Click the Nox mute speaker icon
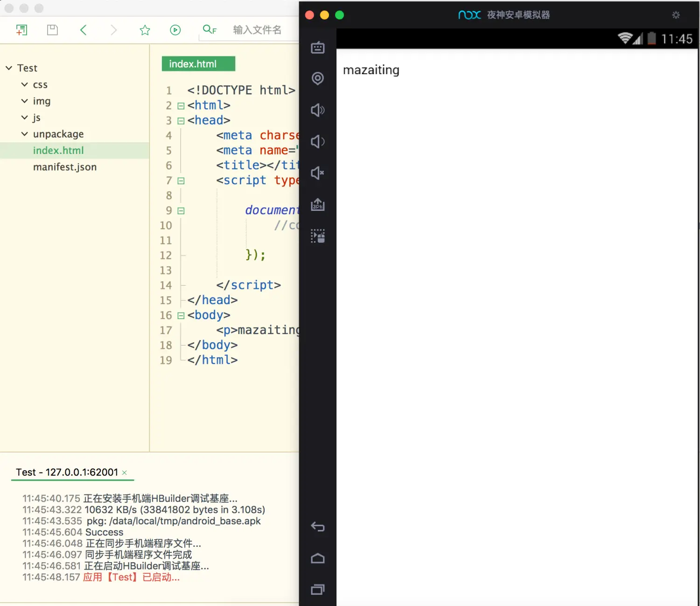Viewport: 700px width, 606px height. click(318, 173)
